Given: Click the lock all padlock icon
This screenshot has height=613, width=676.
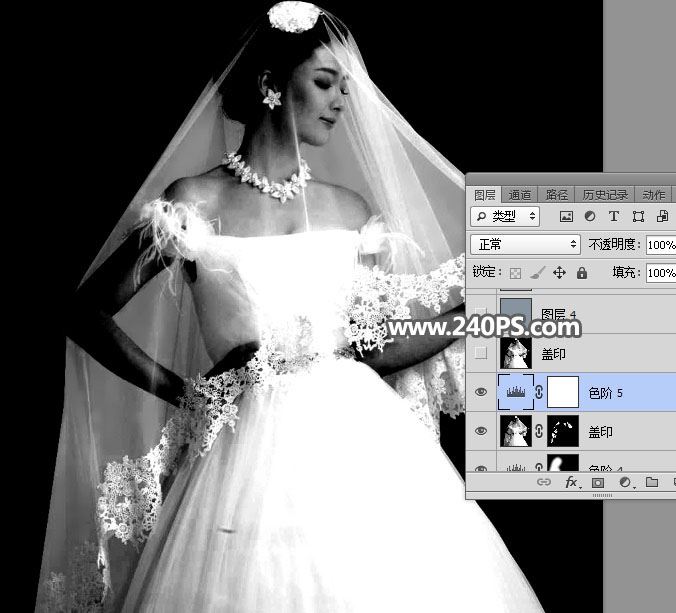Looking at the screenshot, I should click(581, 273).
